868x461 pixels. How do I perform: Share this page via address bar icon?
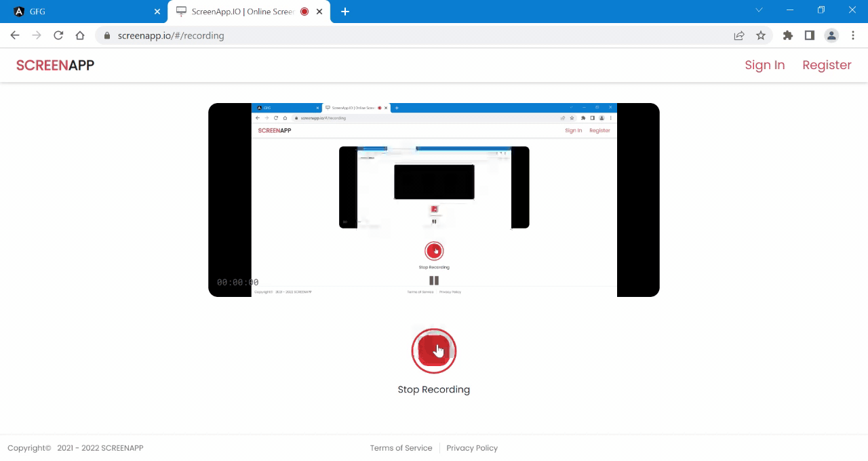pos(739,35)
